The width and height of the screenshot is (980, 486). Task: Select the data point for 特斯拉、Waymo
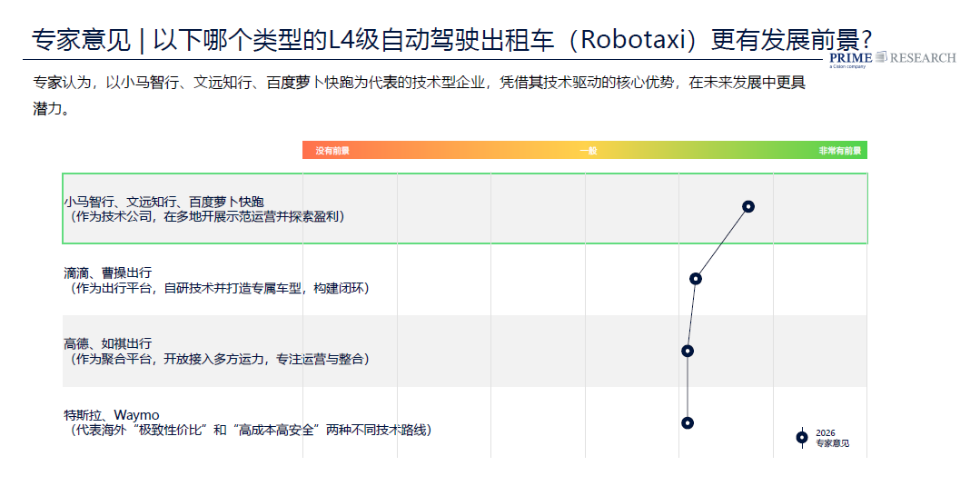pos(688,422)
